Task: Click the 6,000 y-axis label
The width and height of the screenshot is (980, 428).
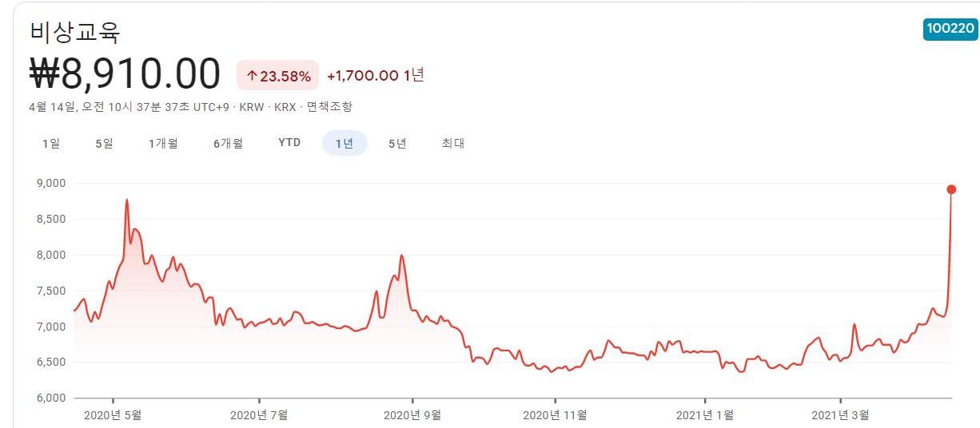Action: point(50,398)
